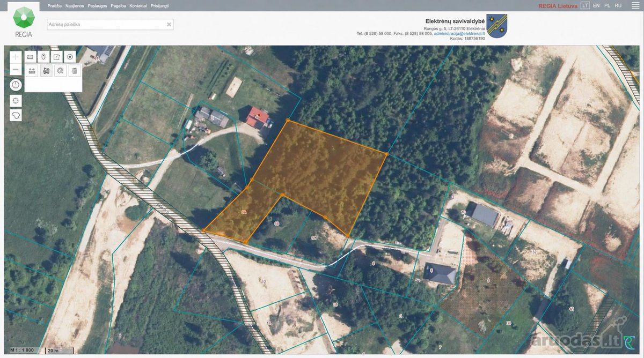Viewport: 644px width, 358px height.
Task: Open the Pagalba menu item
Action: 119,5
